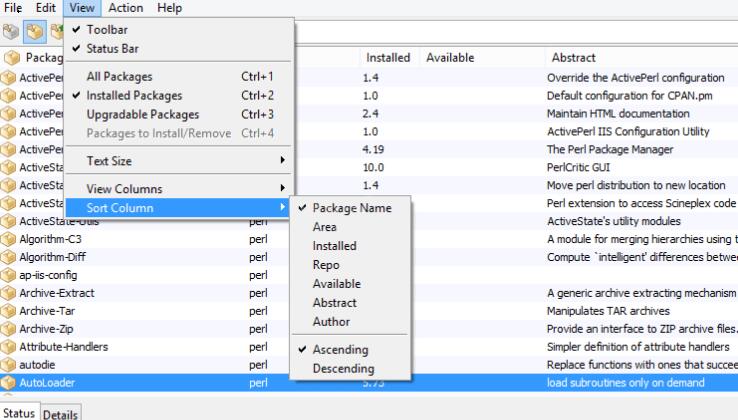
Task: Click package icon beside Algorithm-C3
Action: click(x=8, y=239)
